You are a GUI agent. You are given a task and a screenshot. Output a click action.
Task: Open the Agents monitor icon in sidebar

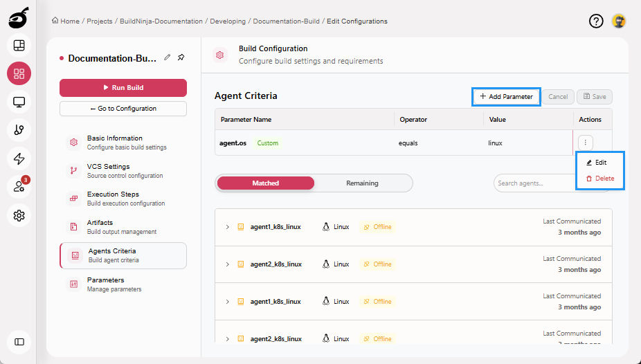19,102
